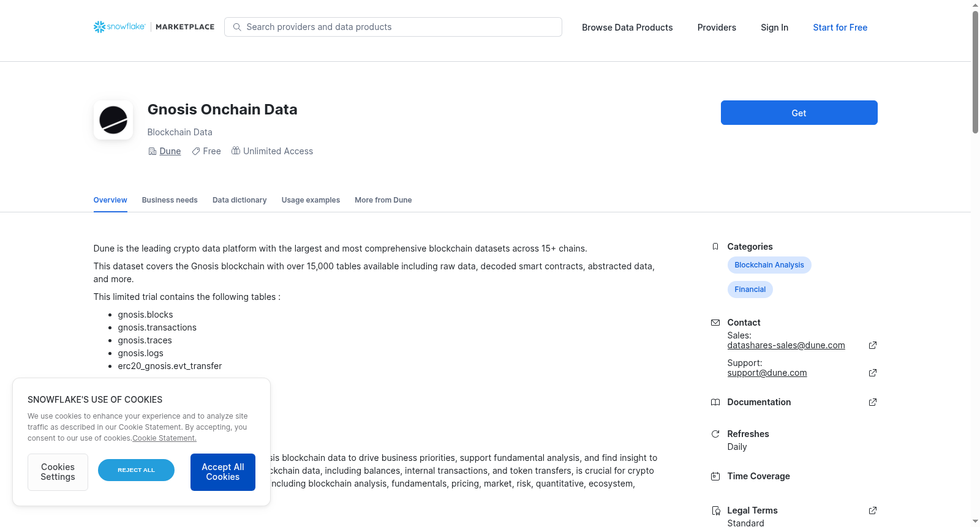Open the Providers page
The image size is (980, 527).
717,28
